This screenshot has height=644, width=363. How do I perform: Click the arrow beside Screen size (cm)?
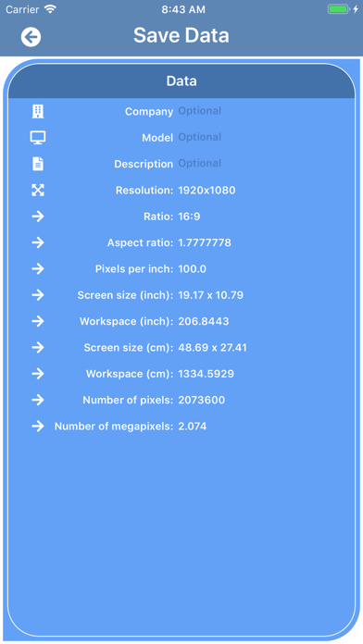(38, 348)
